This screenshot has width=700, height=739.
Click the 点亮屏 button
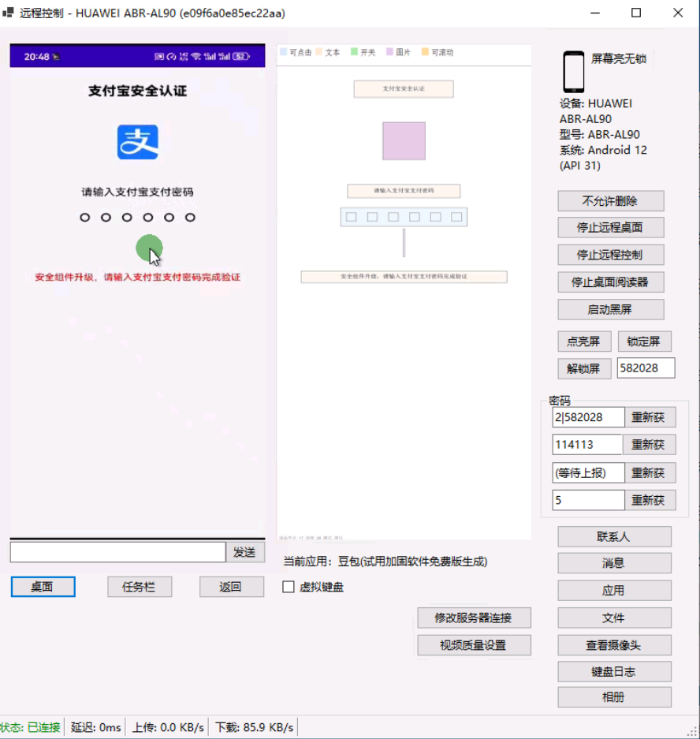(x=584, y=342)
